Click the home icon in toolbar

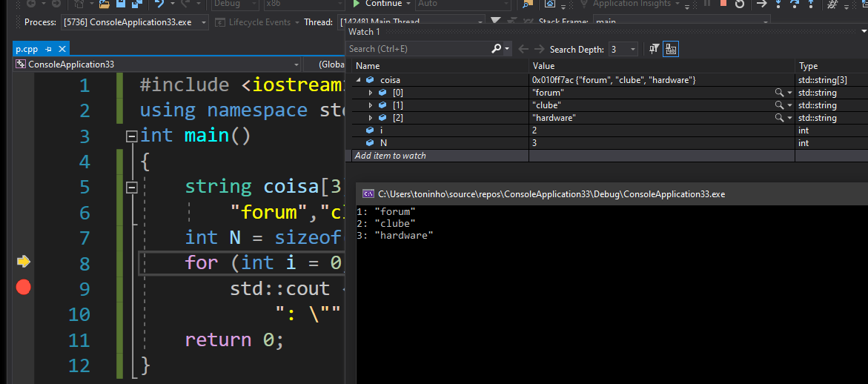tap(550, 3)
